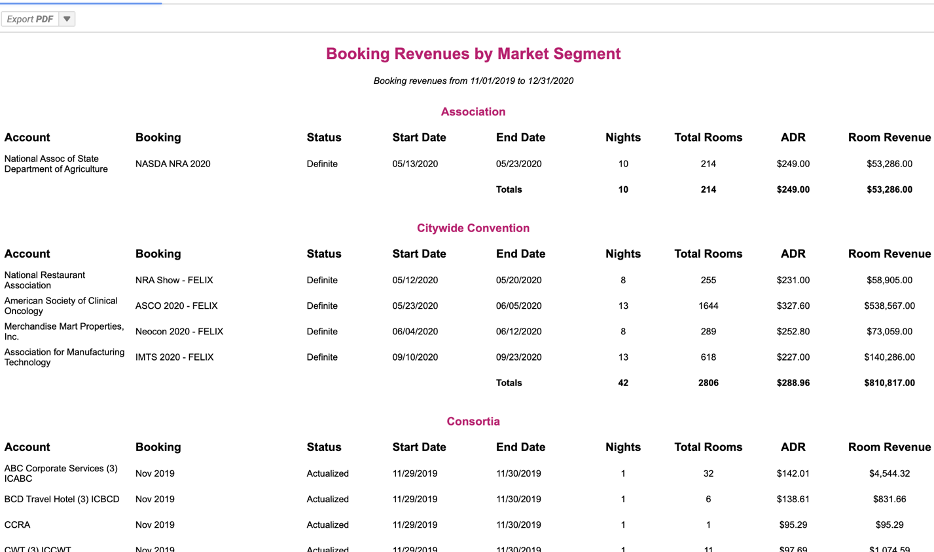934x552 pixels.
Task: Click the ASCO 2020 - FELIX booking
Action: [176, 305]
